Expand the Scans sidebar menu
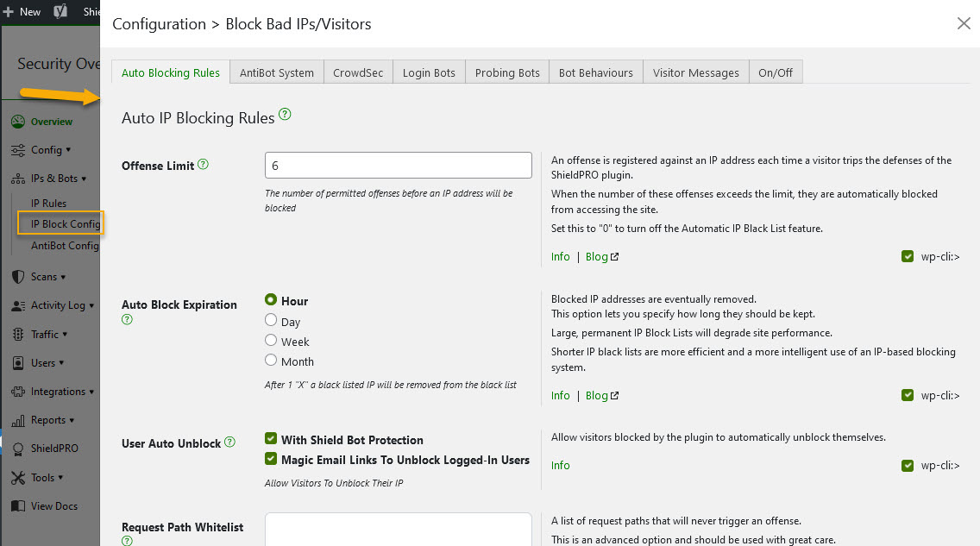Screen dimensions: 980x546 click(x=48, y=277)
